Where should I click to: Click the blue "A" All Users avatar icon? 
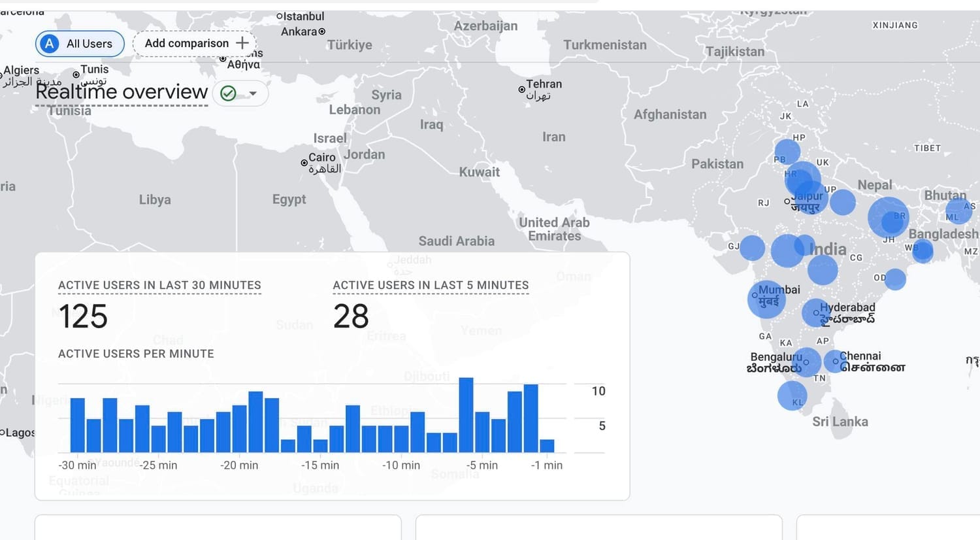[49, 44]
